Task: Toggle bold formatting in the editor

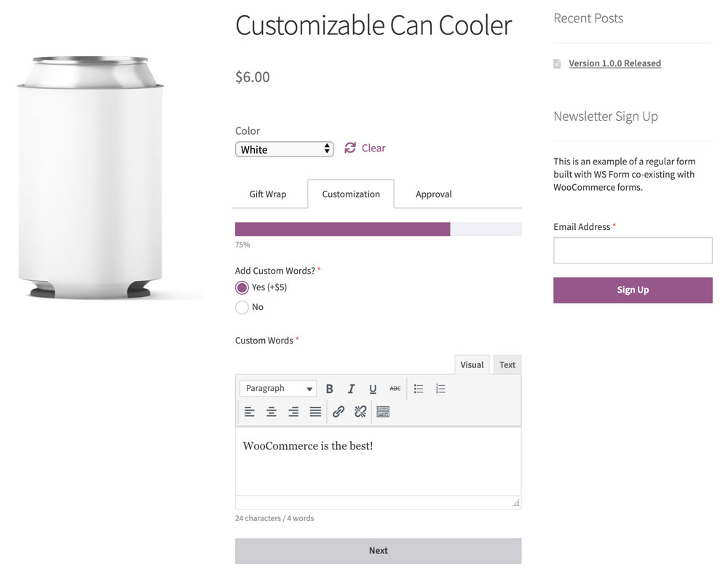Action: pos(329,389)
